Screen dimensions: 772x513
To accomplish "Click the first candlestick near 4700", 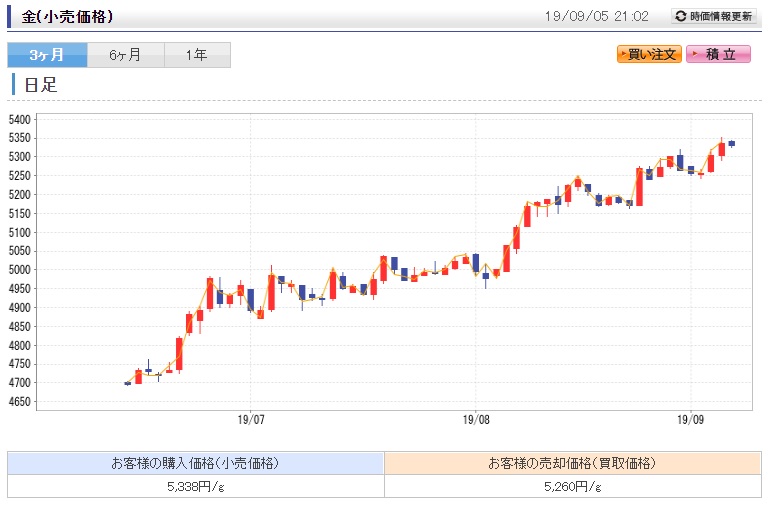I will pos(128,383).
